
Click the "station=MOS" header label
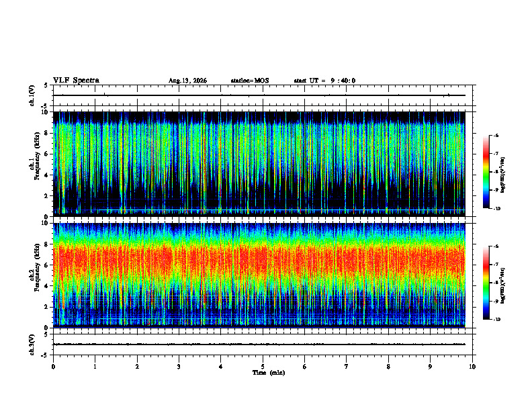tap(250, 81)
